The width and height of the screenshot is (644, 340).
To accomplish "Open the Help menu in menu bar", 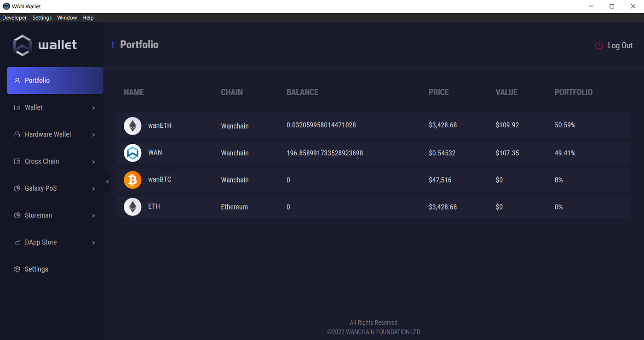I will [88, 17].
